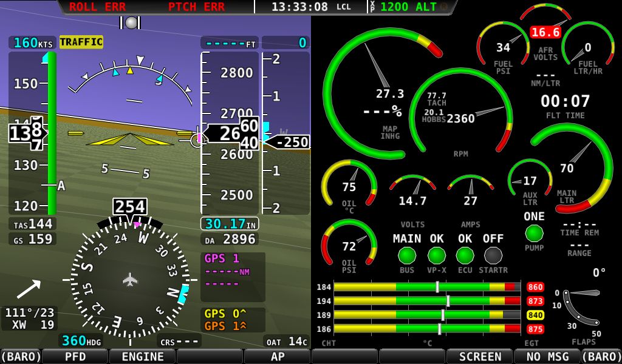Tap the 254 heading readout box
This screenshot has width=622, height=364.
[x=130, y=207]
